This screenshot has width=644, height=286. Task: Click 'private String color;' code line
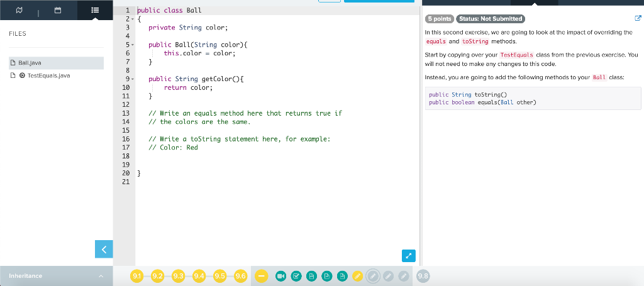point(187,28)
